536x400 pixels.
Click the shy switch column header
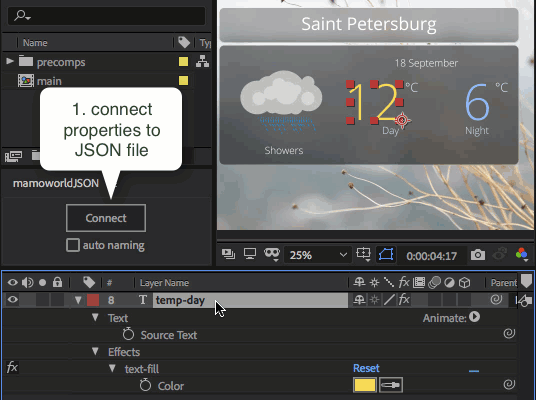(359, 282)
